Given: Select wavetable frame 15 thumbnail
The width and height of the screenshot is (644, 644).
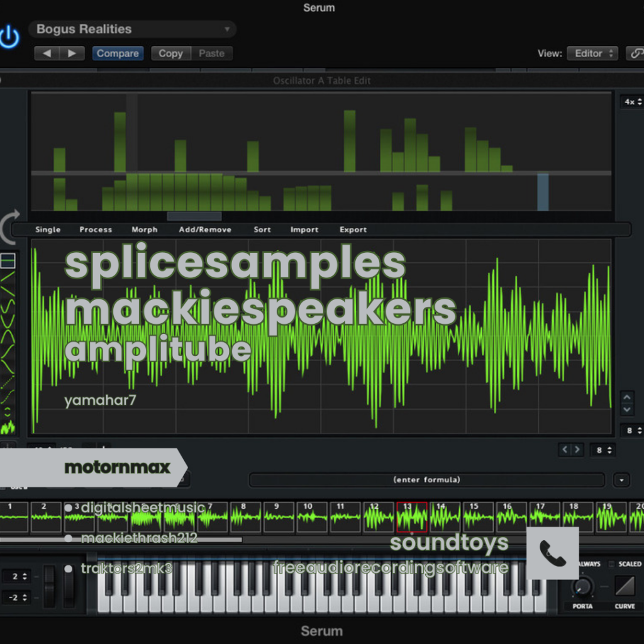Looking at the screenshot, I should 478,517.
